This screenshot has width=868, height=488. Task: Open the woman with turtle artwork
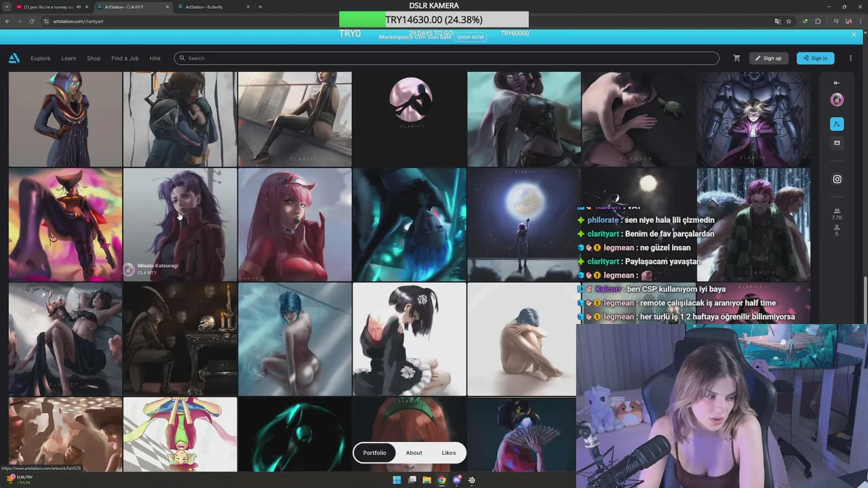[x=639, y=119]
